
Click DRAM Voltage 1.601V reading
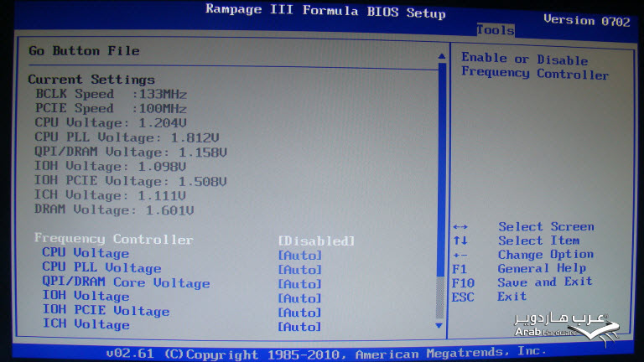click(x=114, y=209)
